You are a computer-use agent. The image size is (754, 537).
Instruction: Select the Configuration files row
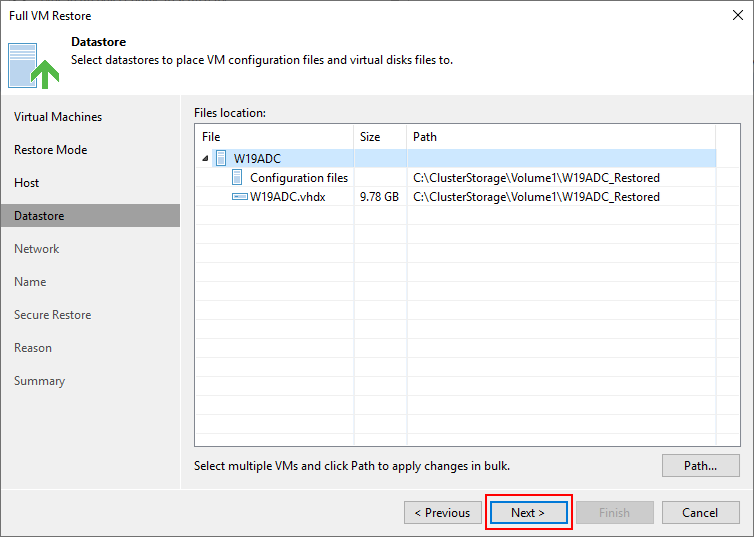[456, 177]
